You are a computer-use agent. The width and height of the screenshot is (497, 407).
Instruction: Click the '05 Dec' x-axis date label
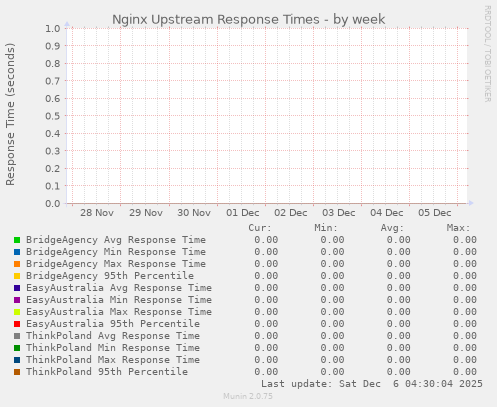(435, 213)
